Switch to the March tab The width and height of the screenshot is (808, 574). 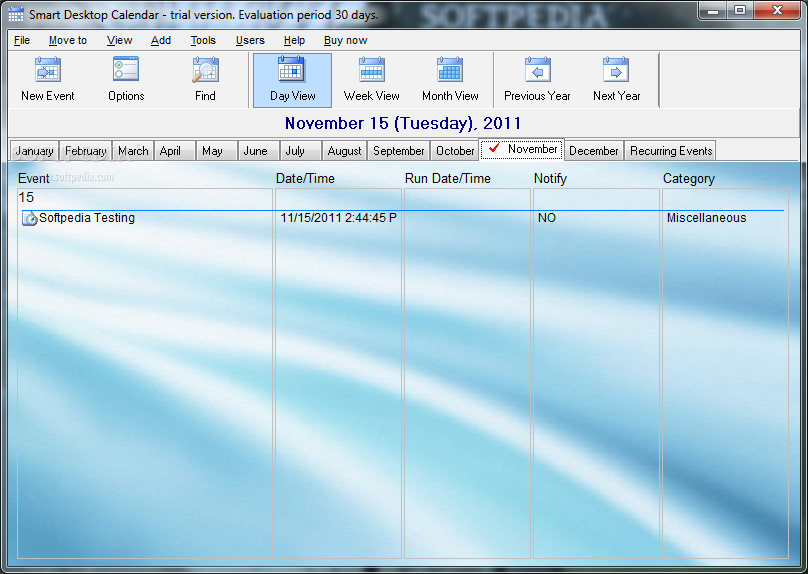(133, 151)
